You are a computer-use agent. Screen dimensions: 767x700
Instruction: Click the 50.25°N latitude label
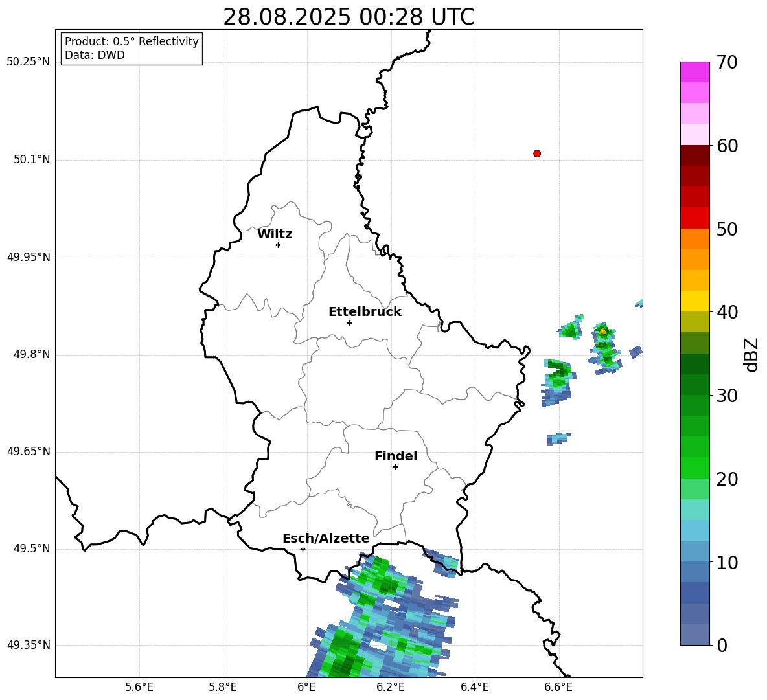click(29, 62)
